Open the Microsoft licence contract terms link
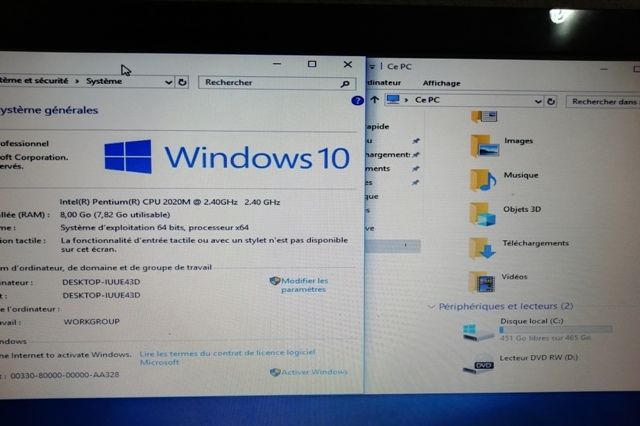 point(227,357)
